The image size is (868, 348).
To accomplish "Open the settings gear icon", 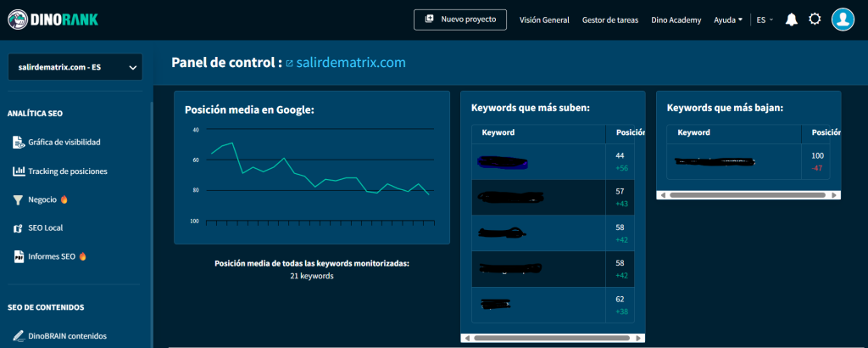I will tap(815, 20).
